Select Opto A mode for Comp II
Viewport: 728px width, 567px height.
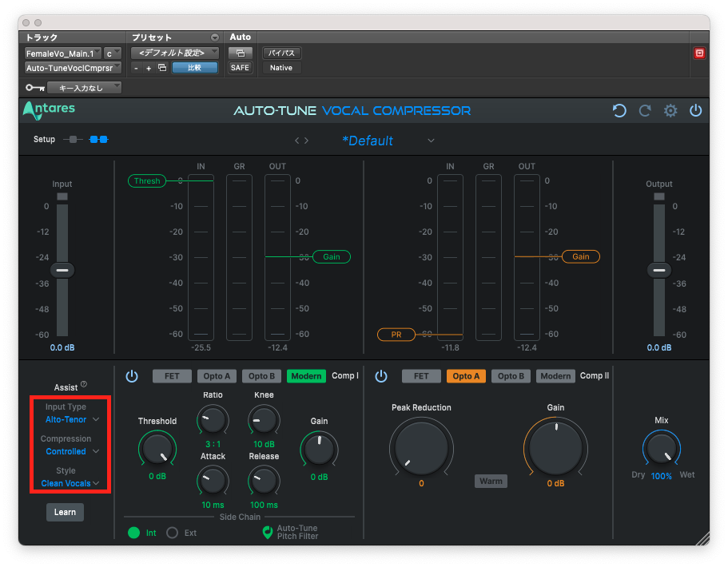466,376
